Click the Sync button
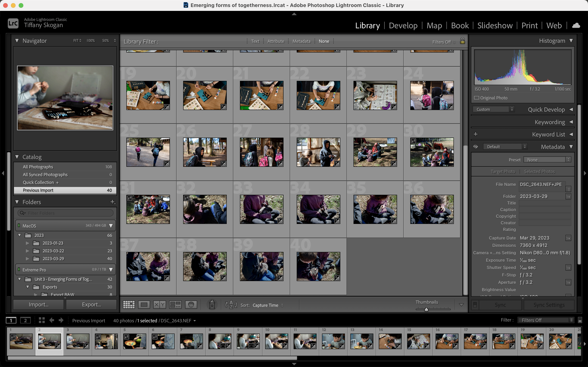The height and width of the screenshot is (367, 588). (500, 305)
